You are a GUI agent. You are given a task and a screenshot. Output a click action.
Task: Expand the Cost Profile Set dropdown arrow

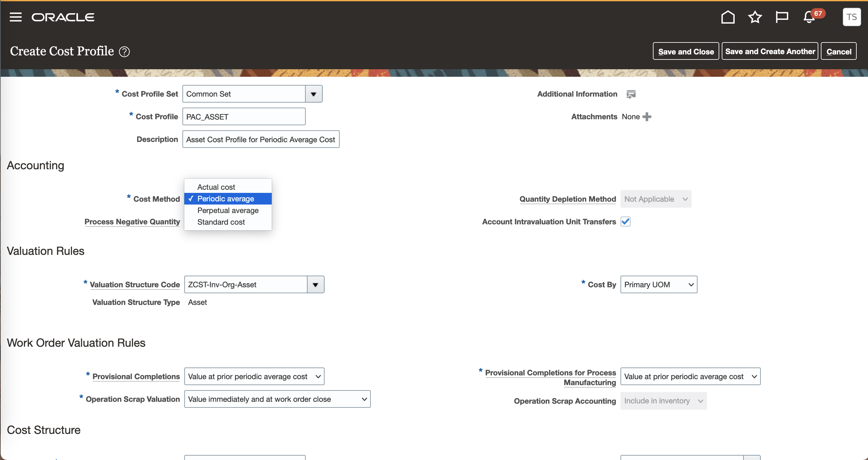click(x=313, y=94)
